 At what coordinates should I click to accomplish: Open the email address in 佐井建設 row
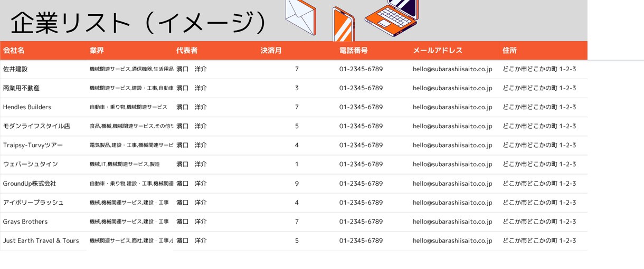click(452, 69)
